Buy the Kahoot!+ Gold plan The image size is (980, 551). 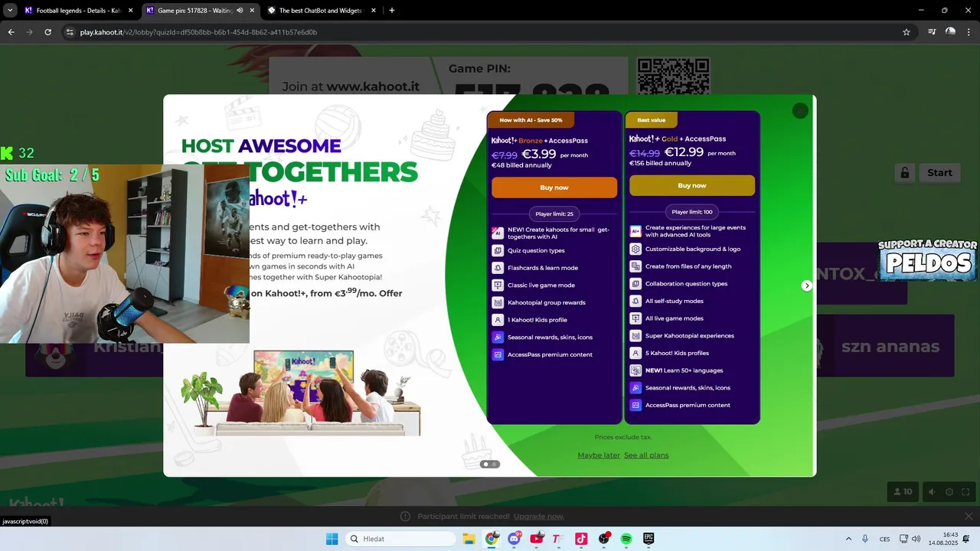pyautogui.click(x=692, y=185)
